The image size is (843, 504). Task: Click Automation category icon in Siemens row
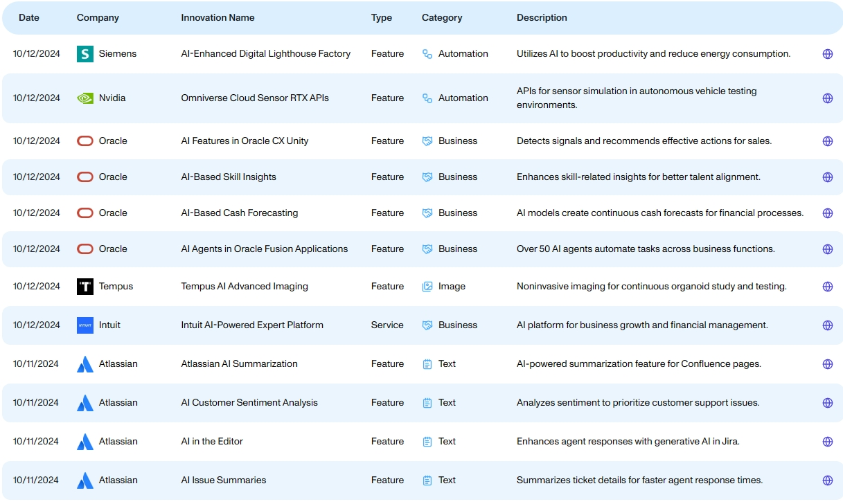pyautogui.click(x=427, y=54)
